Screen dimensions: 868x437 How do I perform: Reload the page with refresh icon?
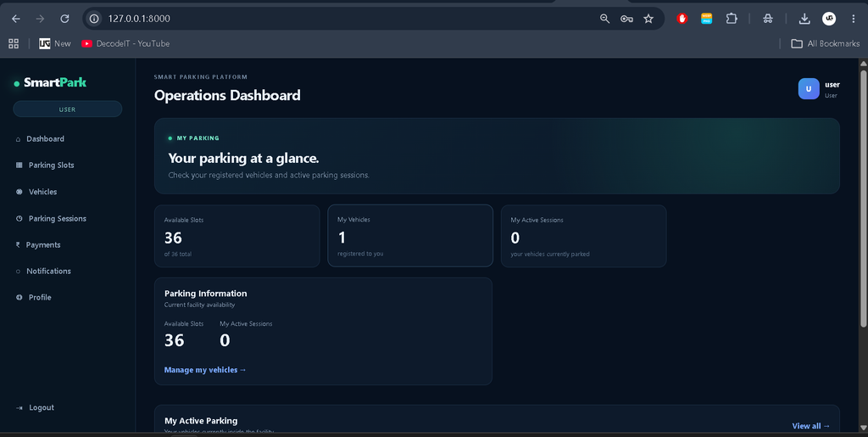point(64,19)
